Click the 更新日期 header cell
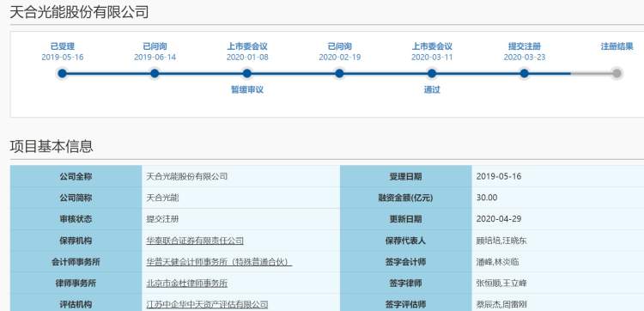The image size is (644, 311). tap(406, 219)
